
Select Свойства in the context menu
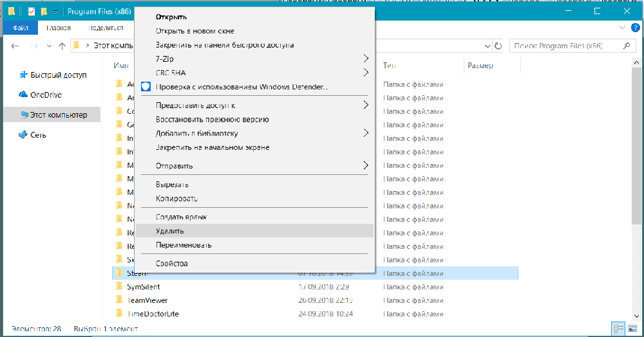(171, 264)
